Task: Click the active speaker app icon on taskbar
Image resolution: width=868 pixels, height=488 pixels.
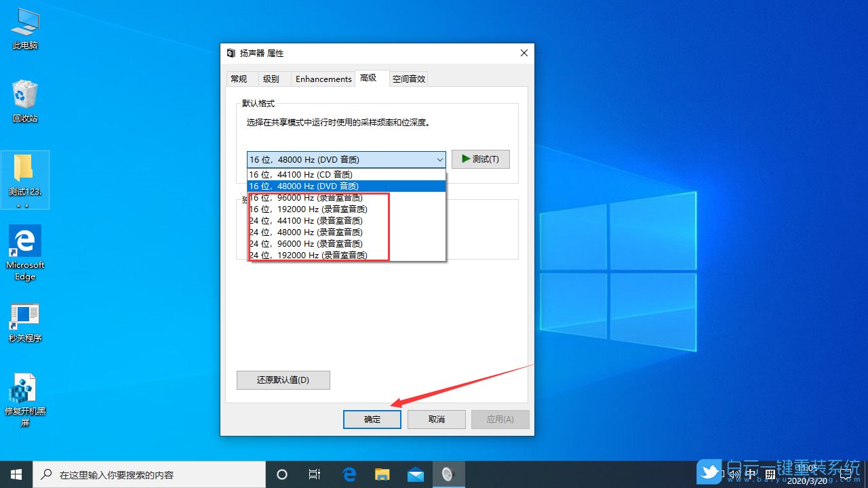Action: (x=448, y=474)
